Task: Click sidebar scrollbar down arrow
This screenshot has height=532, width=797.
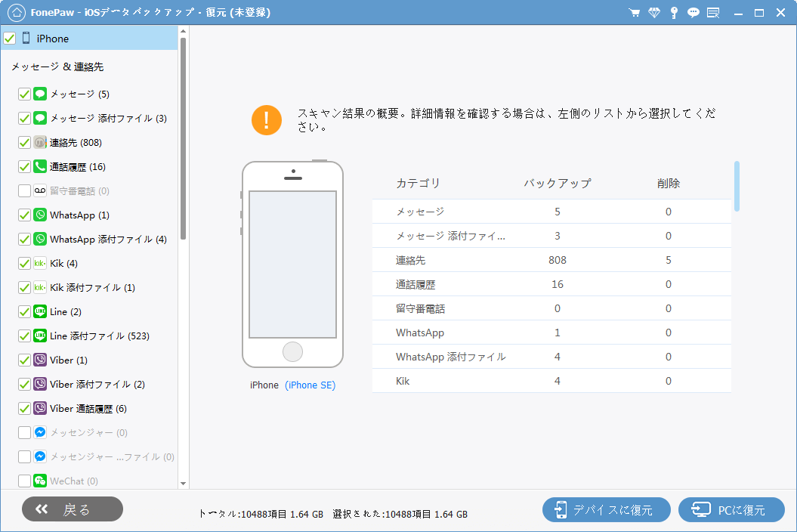Action: coord(183,484)
